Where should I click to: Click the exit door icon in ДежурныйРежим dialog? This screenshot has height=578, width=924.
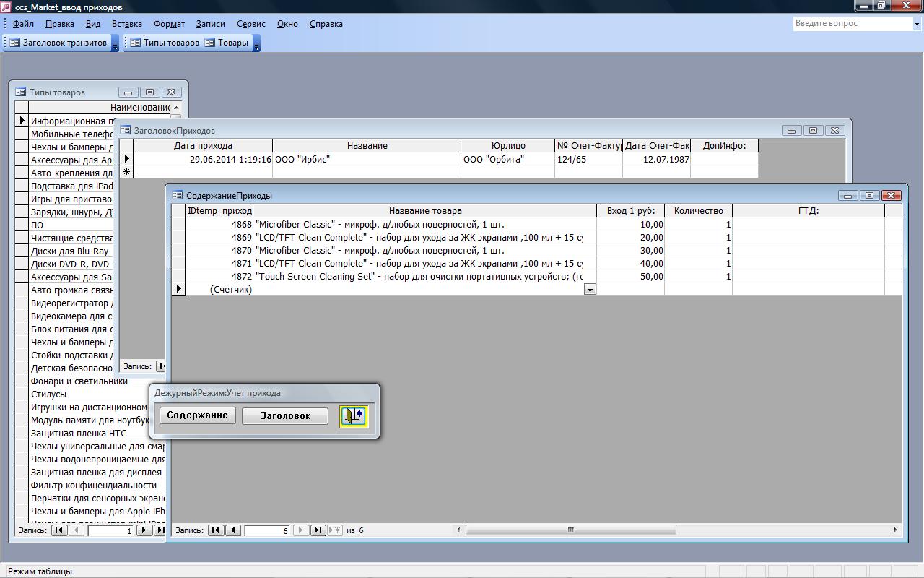tap(354, 415)
